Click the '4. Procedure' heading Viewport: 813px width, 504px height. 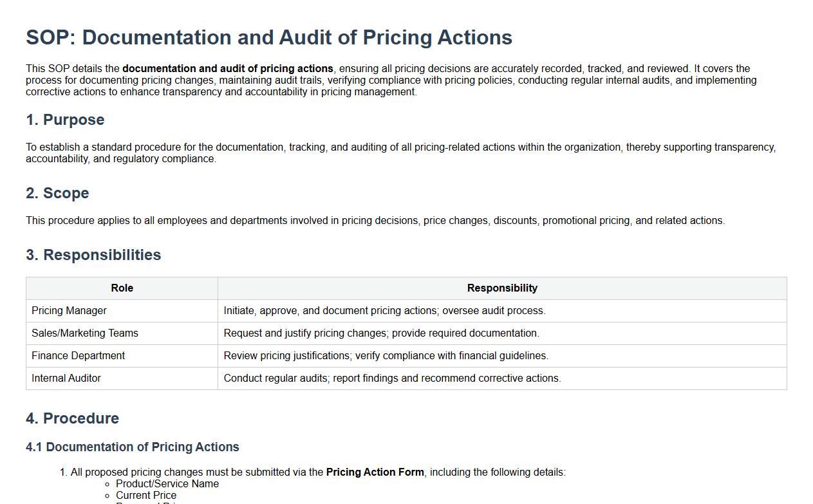pos(72,418)
